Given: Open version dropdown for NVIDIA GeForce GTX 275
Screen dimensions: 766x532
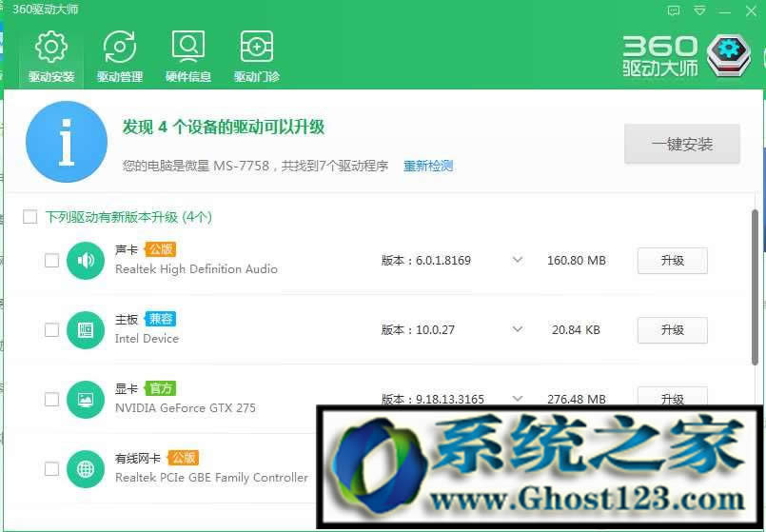Looking at the screenshot, I should [518, 399].
